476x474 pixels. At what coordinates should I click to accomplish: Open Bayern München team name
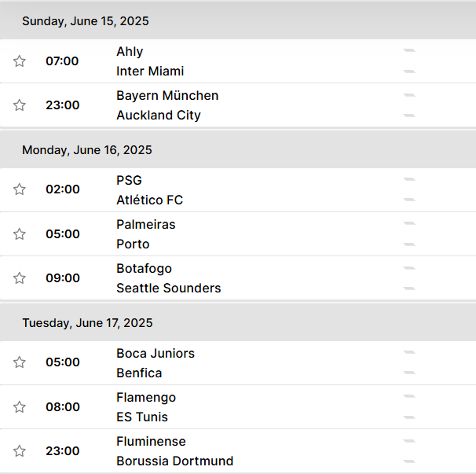click(x=167, y=95)
